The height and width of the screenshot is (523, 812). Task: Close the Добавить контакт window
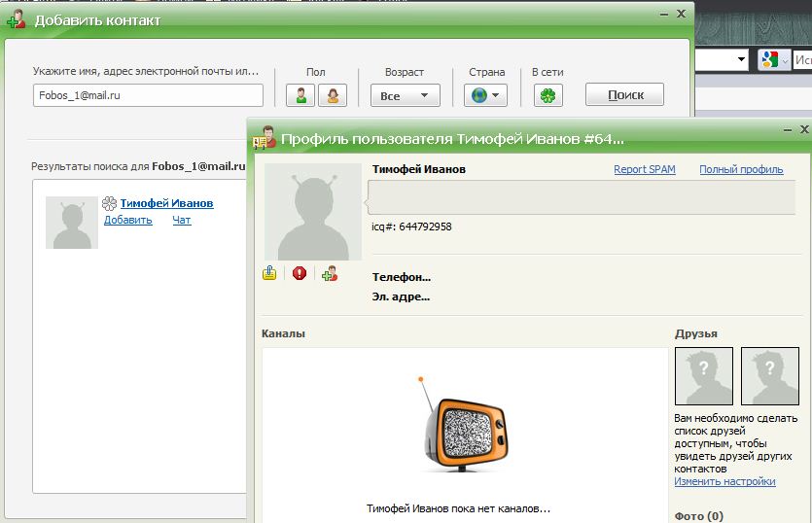[x=681, y=14]
